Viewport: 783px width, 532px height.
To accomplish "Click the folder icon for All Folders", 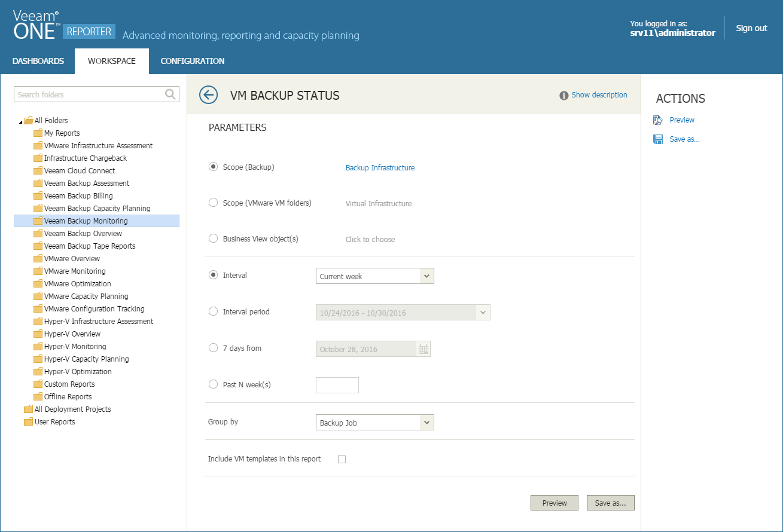I will click(28, 120).
